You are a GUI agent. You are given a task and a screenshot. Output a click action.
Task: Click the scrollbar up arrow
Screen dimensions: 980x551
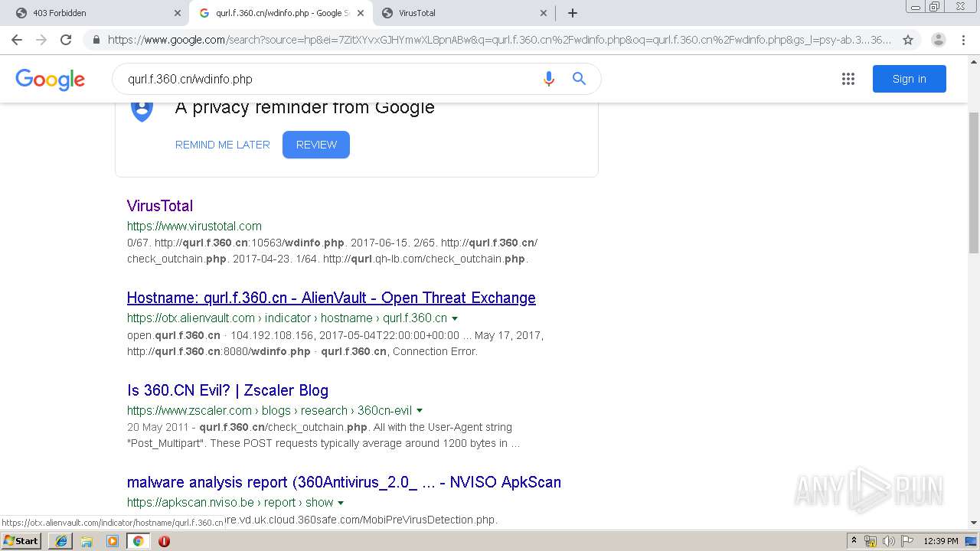pos(973,62)
